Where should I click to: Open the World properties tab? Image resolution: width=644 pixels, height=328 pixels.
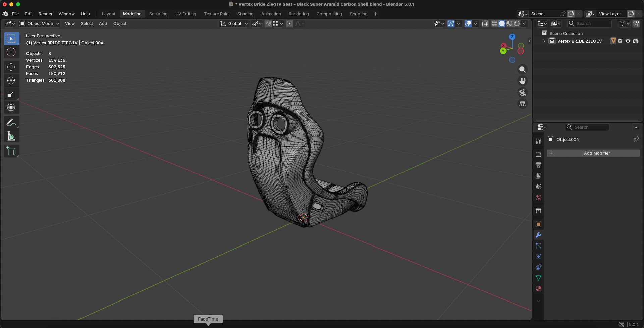[x=538, y=197]
